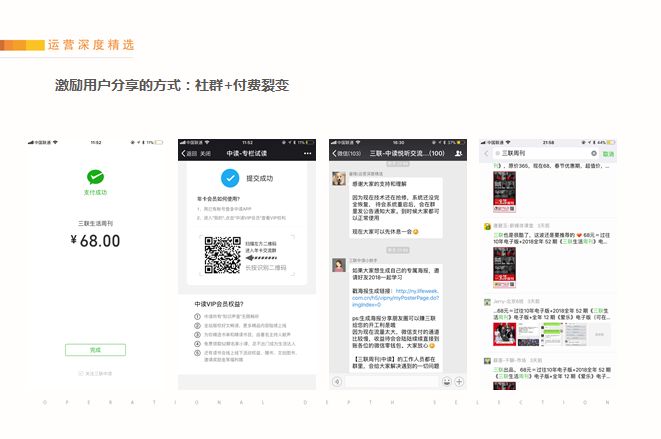Click the message 感谢大家的支持和理解

click(x=379, y=184)
